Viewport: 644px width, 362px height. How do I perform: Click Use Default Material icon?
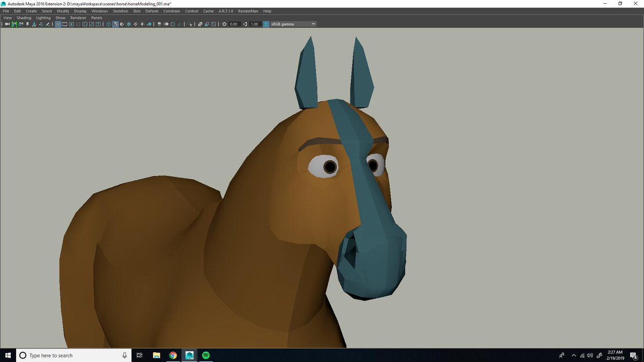122,24
